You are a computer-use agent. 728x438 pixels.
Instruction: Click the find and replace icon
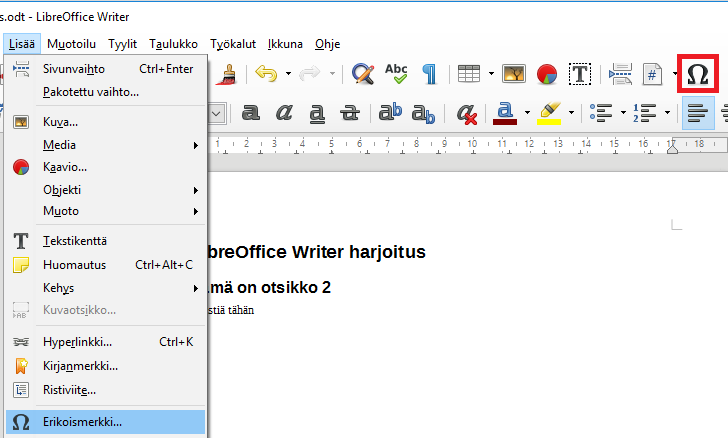coord(363,73)
